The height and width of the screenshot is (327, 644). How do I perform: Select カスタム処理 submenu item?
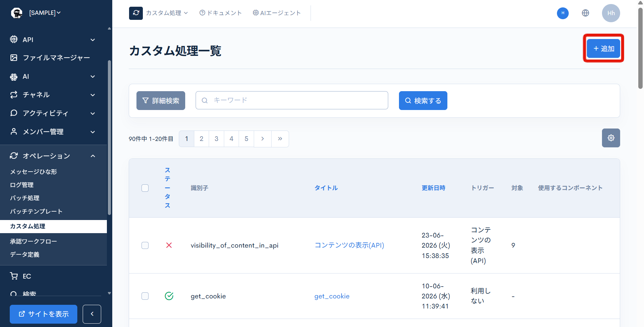click(x=53, y=226)
